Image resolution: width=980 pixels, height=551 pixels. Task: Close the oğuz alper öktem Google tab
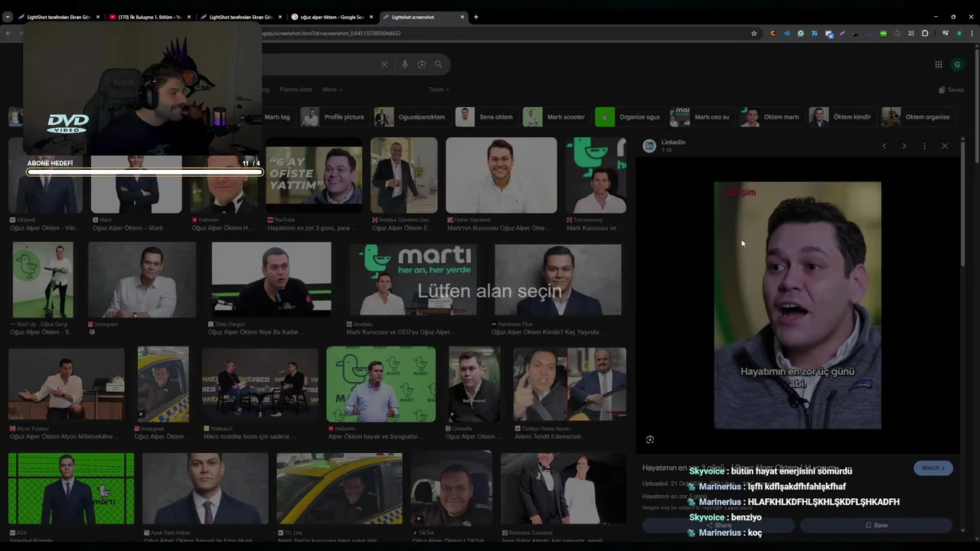point(372,17)
